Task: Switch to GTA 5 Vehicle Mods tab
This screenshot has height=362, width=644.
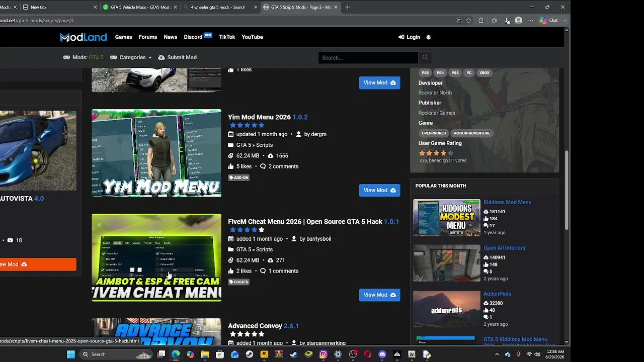Action: coord(140,7)
